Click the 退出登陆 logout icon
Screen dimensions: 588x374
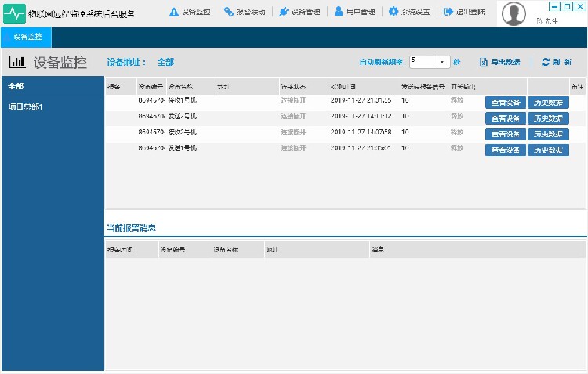click(x=448, y=13)
